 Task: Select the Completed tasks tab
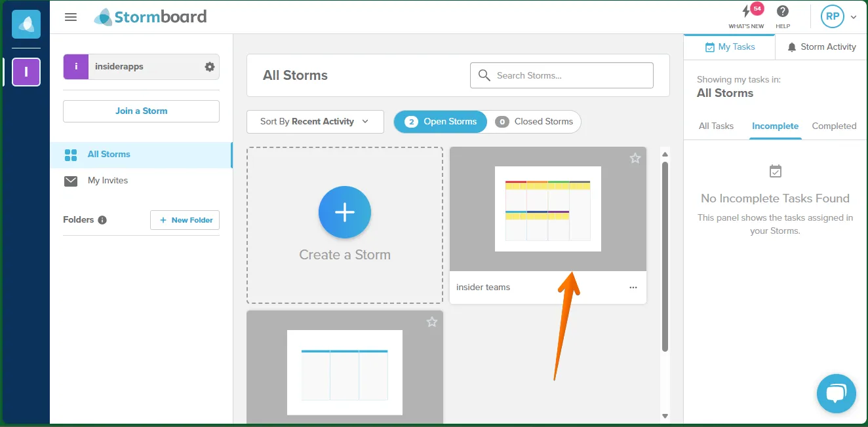[834, 126]
